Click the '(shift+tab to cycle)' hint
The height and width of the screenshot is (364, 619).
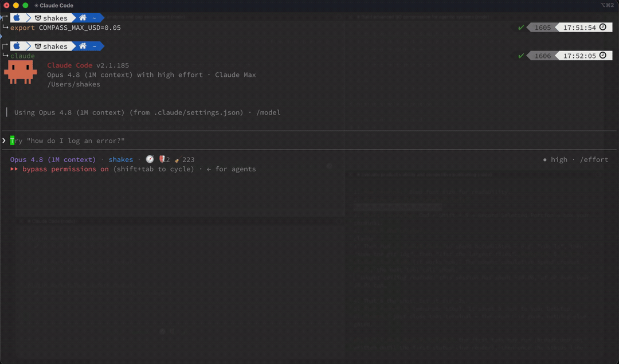(154, 169)
